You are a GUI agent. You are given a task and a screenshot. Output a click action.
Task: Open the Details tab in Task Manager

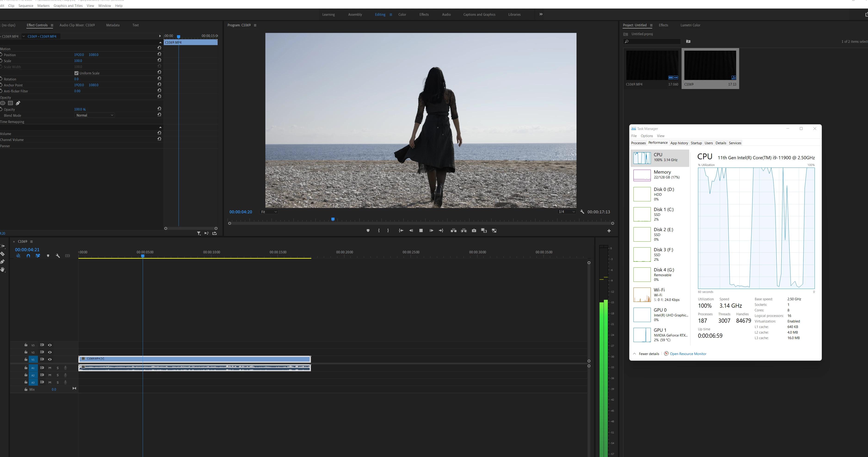[720, 143]
